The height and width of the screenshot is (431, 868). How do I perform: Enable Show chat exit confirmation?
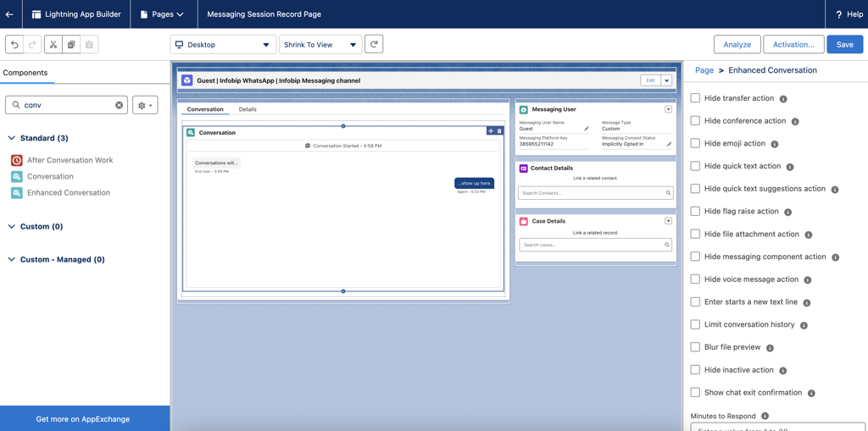click(x=695, y=393)
